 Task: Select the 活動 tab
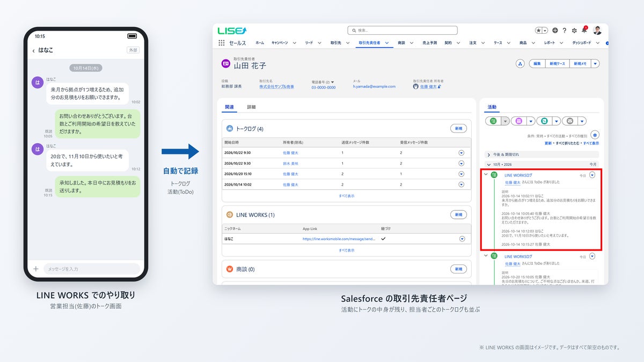pos(492,107)
